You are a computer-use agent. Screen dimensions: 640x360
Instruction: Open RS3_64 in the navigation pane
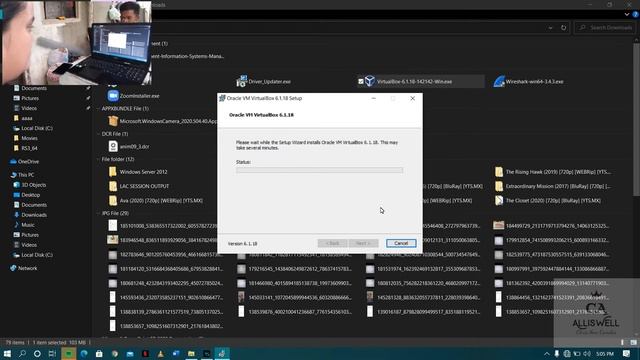(x=29, y=148)
